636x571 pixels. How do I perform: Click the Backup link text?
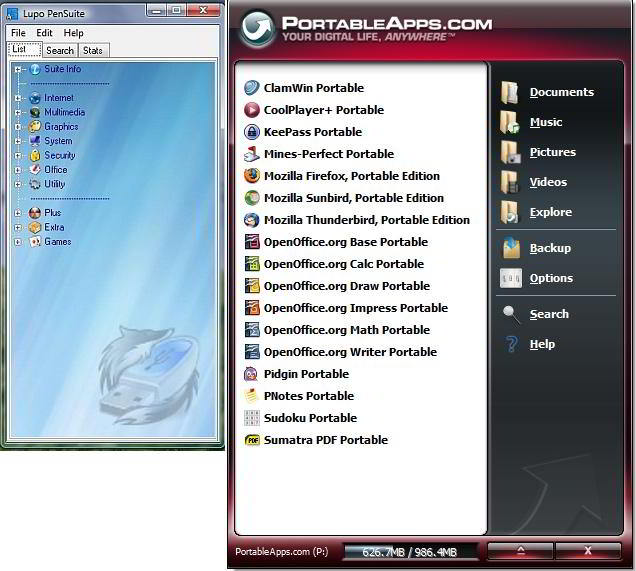(550, 248)
